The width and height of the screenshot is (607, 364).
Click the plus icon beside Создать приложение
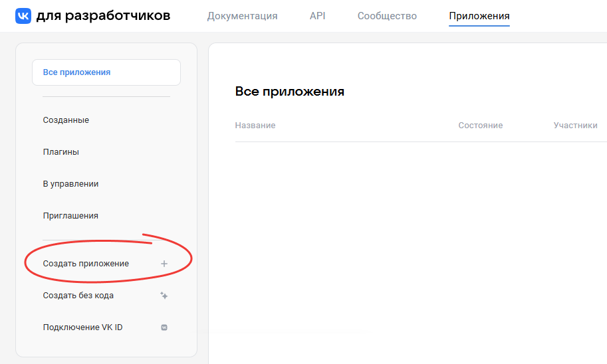pyautogui.click(x=164, y=264)
